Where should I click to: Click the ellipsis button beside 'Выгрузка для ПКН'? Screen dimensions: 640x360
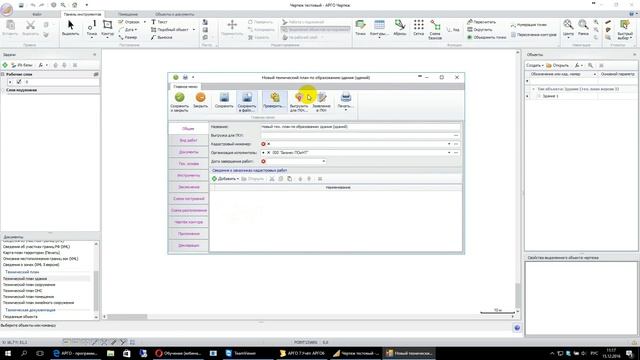tap(456, 136)
